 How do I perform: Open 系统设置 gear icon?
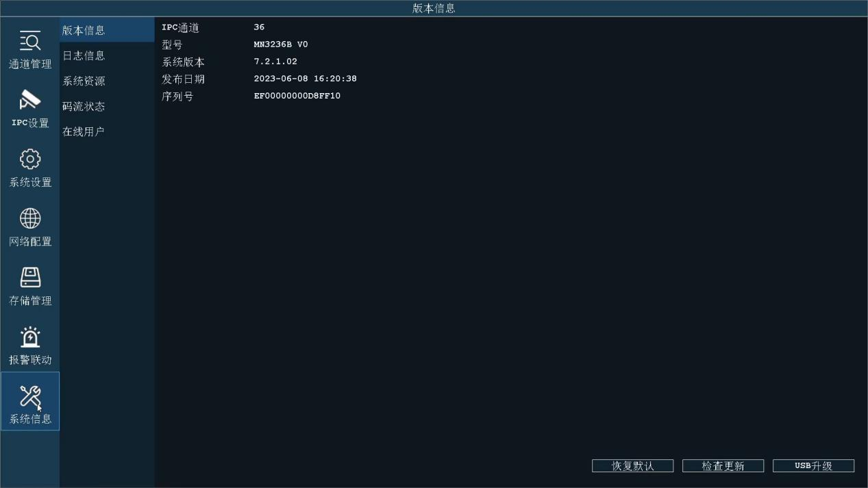tap(30, 160)
